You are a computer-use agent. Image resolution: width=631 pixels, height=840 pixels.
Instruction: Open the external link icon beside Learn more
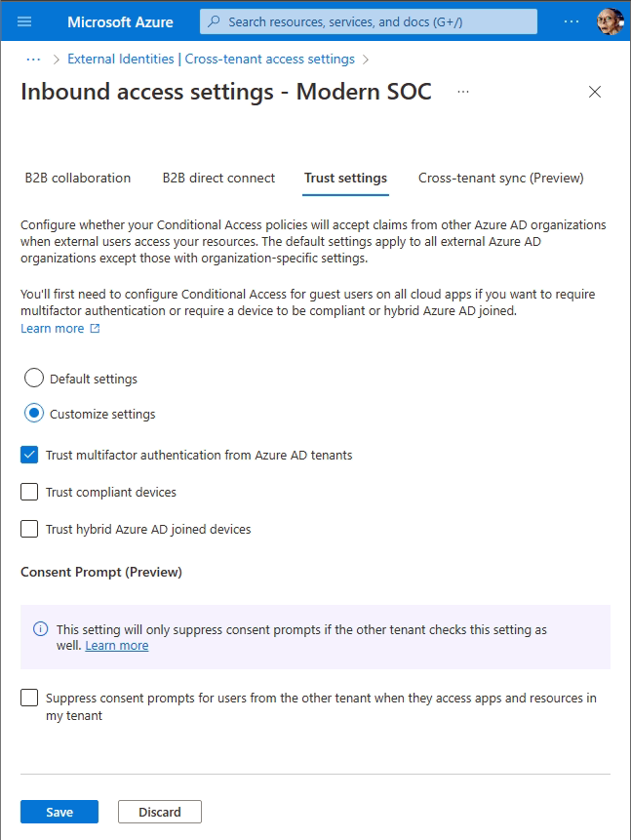pyautogui.click(x=93, y=328)
